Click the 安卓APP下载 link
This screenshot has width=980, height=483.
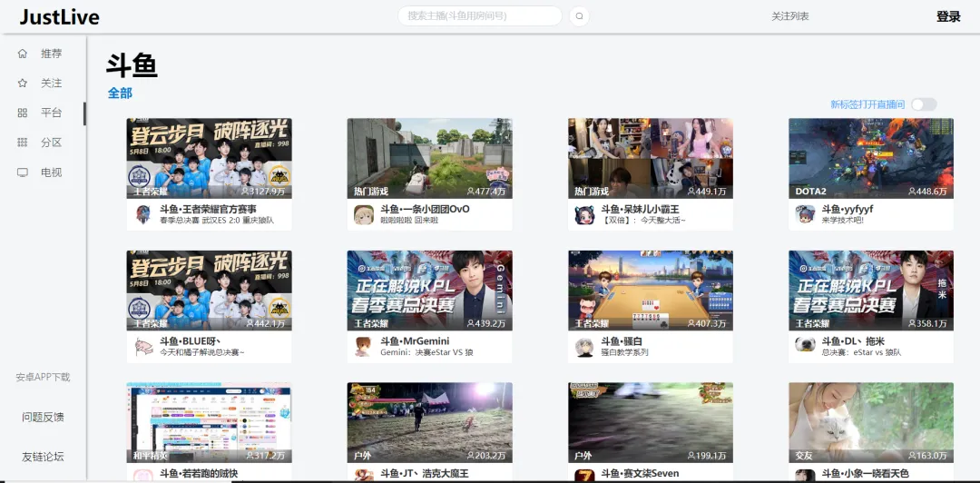click(x=44, y=378)
